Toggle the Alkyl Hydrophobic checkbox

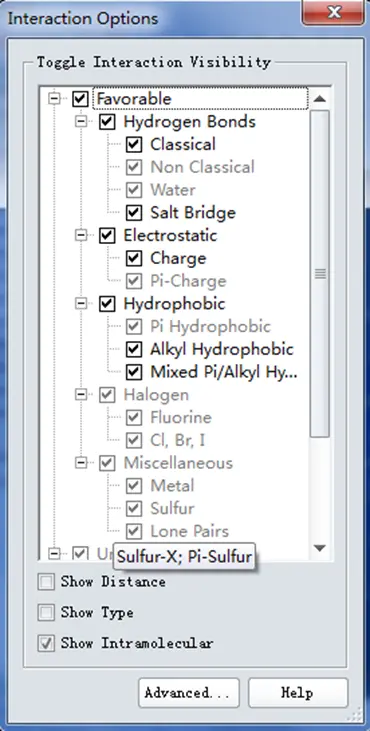134,349
